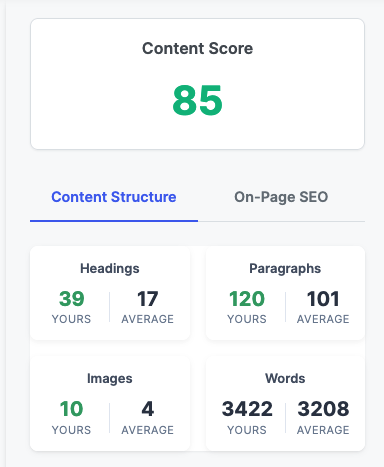Select the Images card title
This screenshot has width=384, height=467.
[110, 378]
